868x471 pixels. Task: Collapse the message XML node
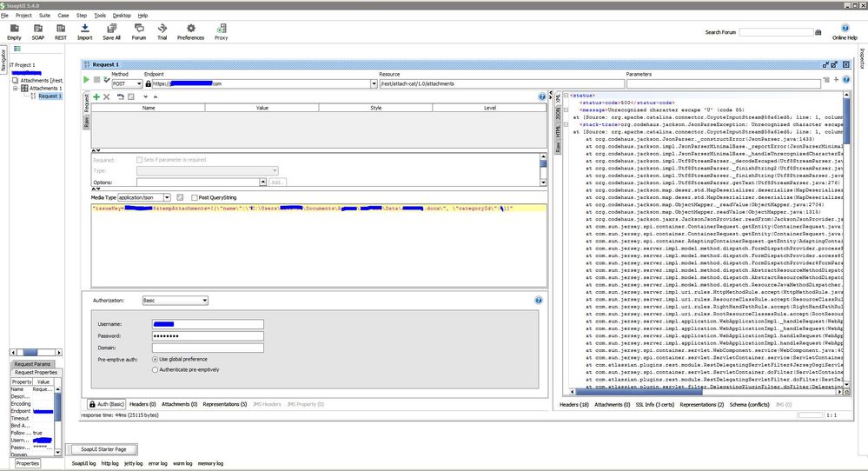pyautogui.click(x=566, y=109)
